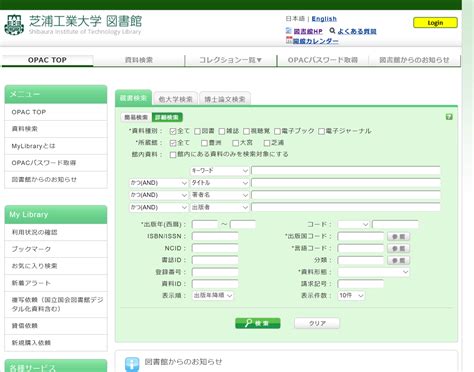Open the タイトル field type dropdown
Image resolution: width=474 pixels, height=372 pixels.
pyautogui.click(x=220, y=183)
